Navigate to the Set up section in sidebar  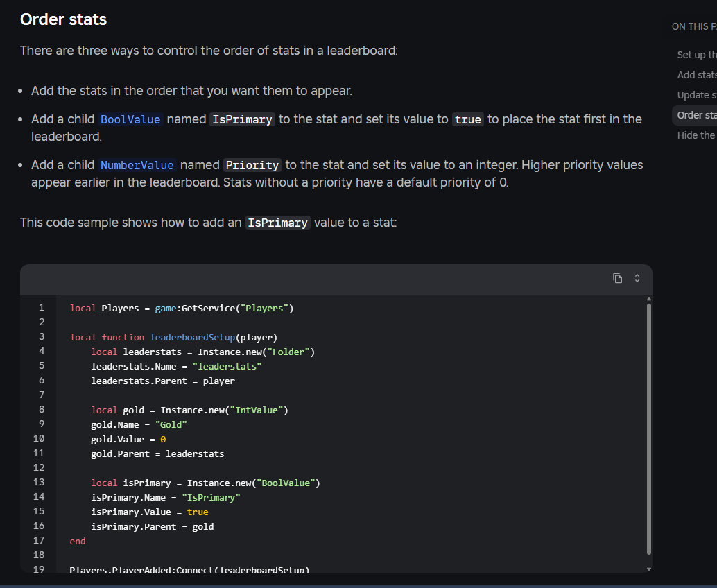point(696,54)
